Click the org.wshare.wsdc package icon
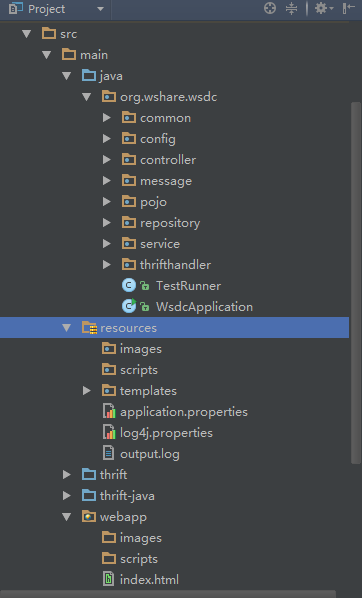 pos(109,96)
